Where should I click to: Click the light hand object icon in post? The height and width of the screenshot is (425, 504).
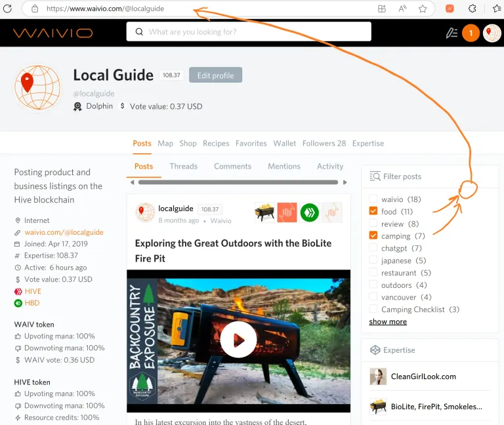click(332, 212)
